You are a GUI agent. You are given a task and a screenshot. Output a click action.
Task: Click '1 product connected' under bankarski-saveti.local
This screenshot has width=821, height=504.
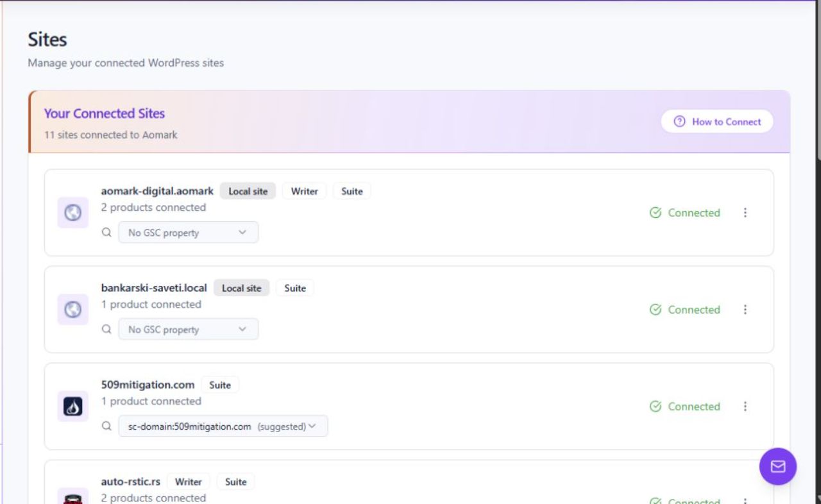151,304
